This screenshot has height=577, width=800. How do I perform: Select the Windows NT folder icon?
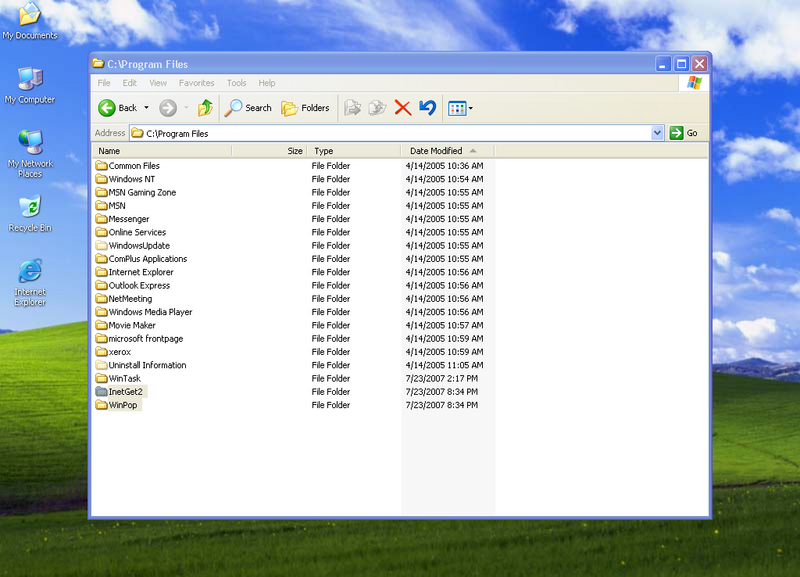tap(102, 179)
